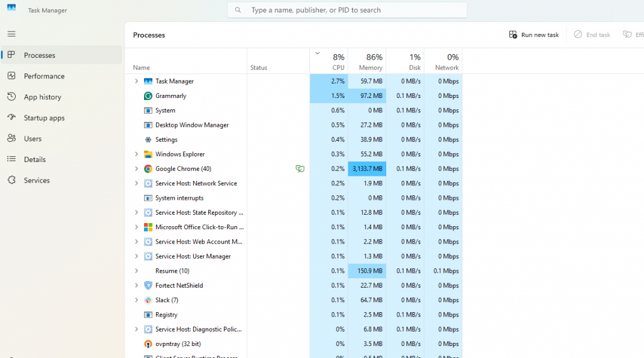644x358 pixels.
Task: Expand the Slack process group
Action: click(x=136, y=300)
